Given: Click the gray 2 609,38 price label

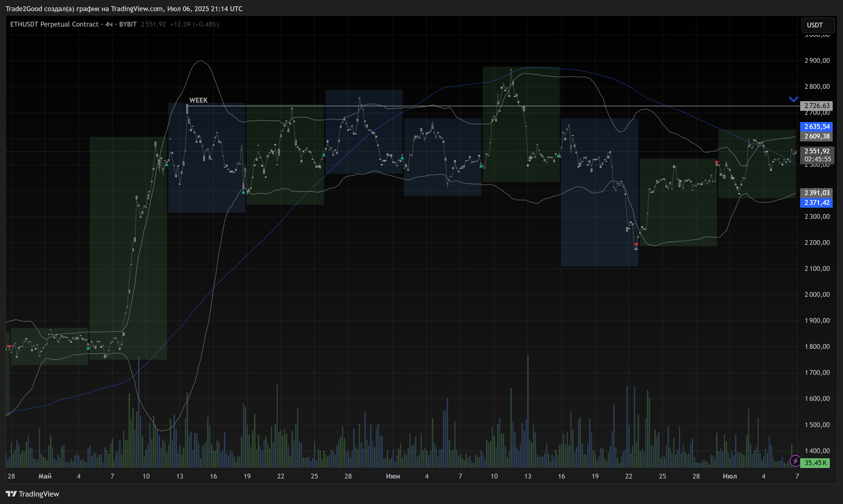Looking at the screenshot, I should pos(816,136).
